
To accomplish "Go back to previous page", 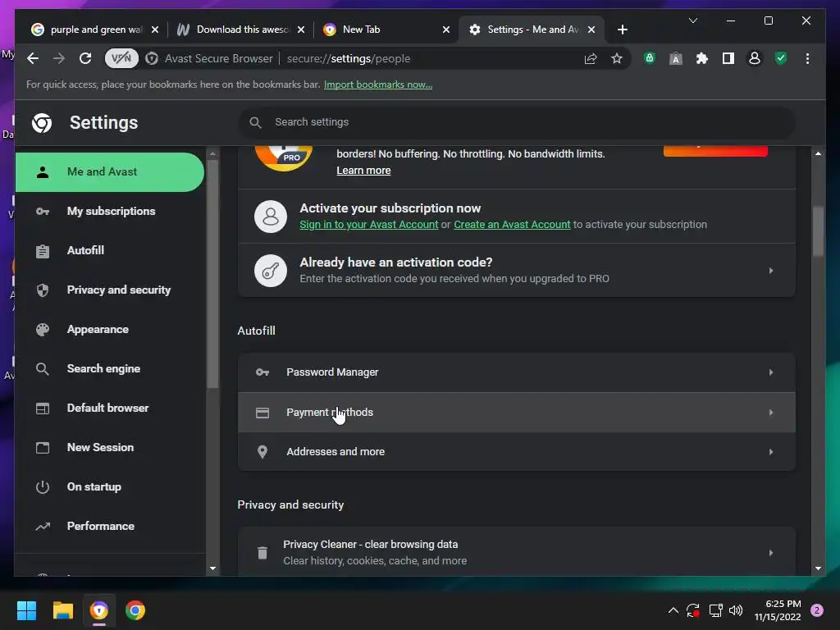I will pos(33,58).
